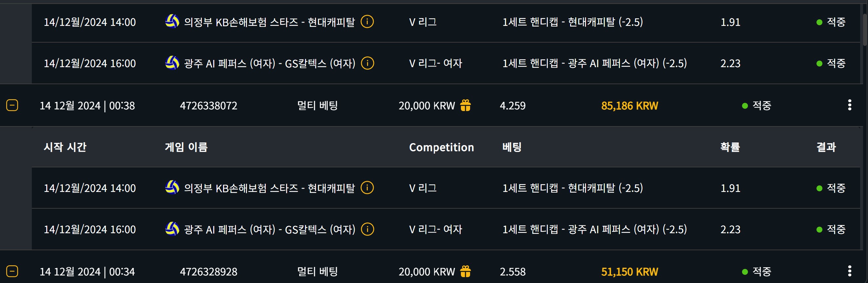Viewport: 868px width, 283px height.
Task: Open info icon for top KB손해보험 스타즈 match
Action: (x=367, y=22)
